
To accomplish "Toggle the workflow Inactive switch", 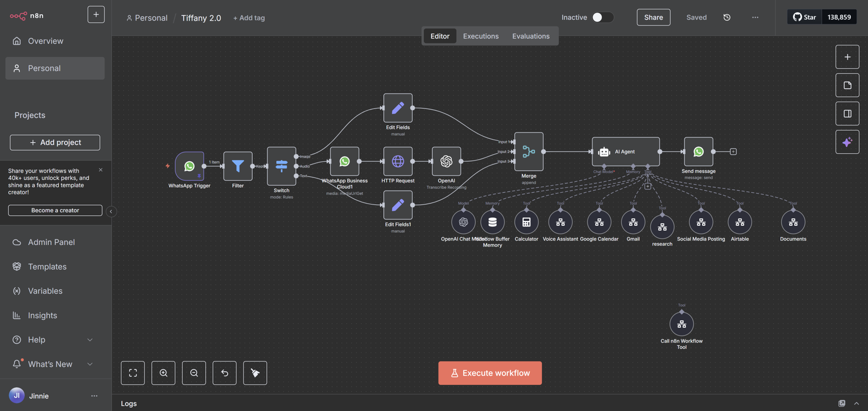I will point(602,17).
